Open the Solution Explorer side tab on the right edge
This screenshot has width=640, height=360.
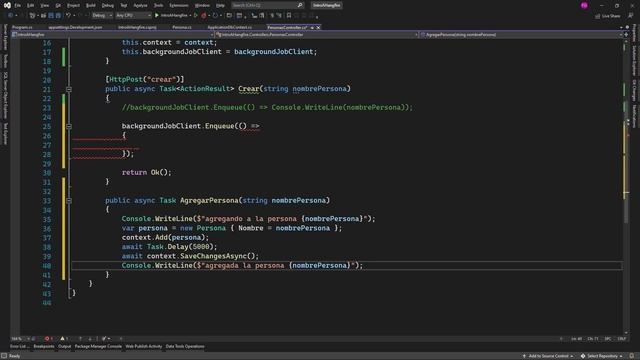[x=635, y=60]
